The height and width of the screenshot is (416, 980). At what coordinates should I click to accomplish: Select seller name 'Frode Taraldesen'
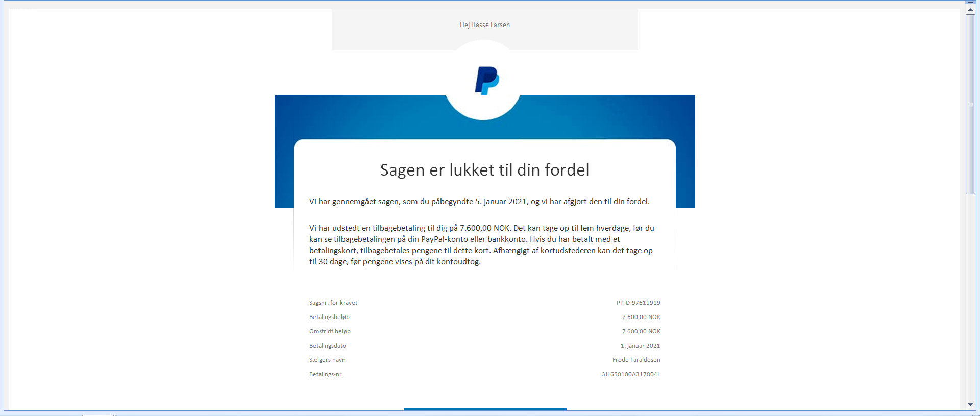pyautogui.click(x=636, y=360)
